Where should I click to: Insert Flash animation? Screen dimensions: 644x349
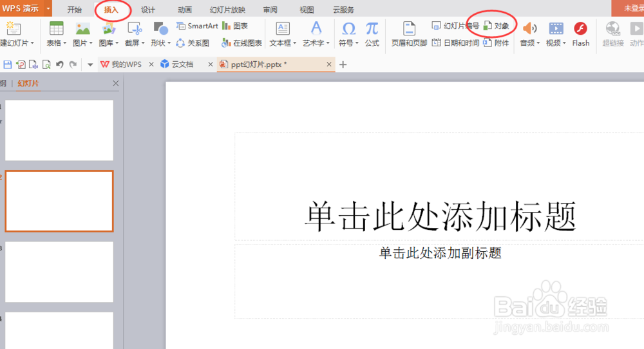pos(581,33)
